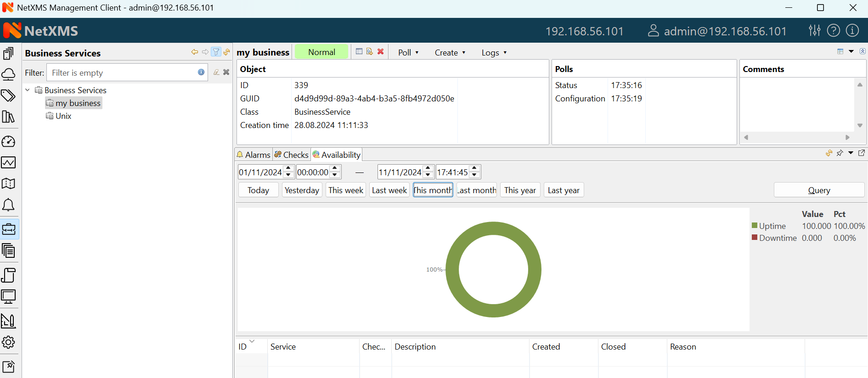
Task: Open preferences via the sliders icon in header
Action: (814, 31)
